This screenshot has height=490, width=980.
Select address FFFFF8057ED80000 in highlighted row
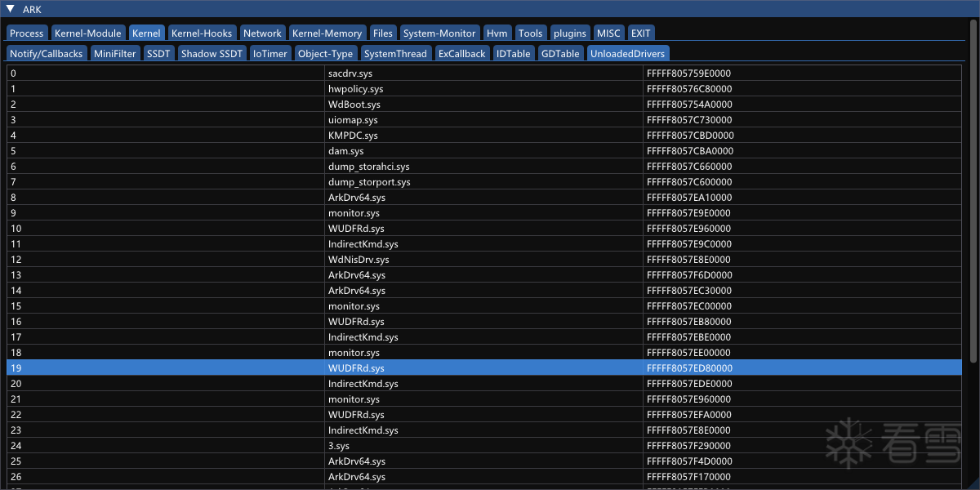tap(689, 368)
